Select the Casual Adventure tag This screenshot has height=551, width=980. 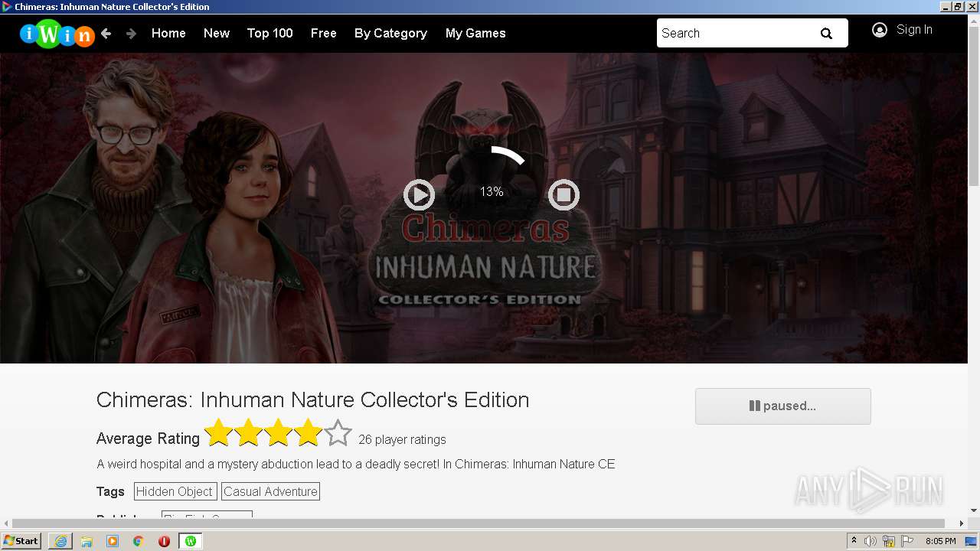tap(270, 491)
